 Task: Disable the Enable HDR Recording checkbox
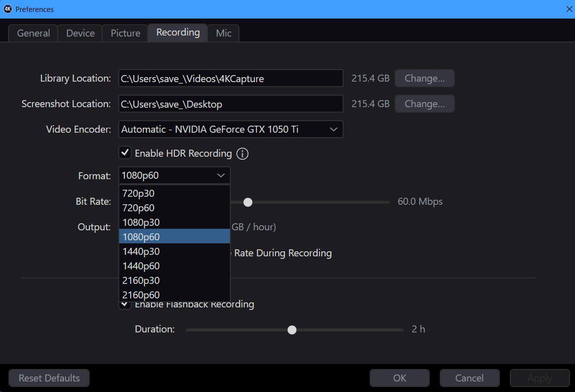[x=125, y=153]
